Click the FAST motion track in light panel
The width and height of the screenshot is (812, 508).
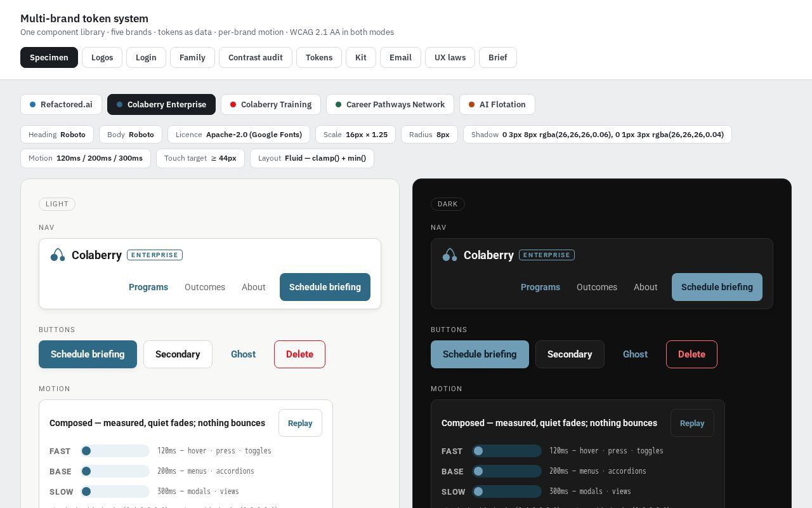pyautogui.click(x=115, y=451)
